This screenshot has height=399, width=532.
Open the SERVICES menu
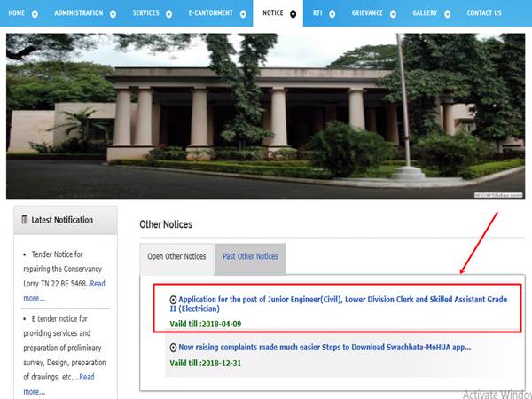(x=145, y=13)
